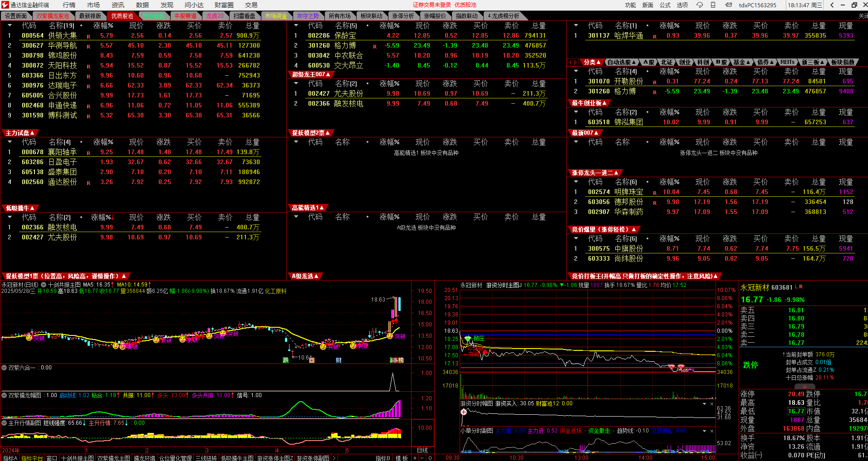Click the 优质股池 title link
The image size is (868, 461).
[466, 5]
